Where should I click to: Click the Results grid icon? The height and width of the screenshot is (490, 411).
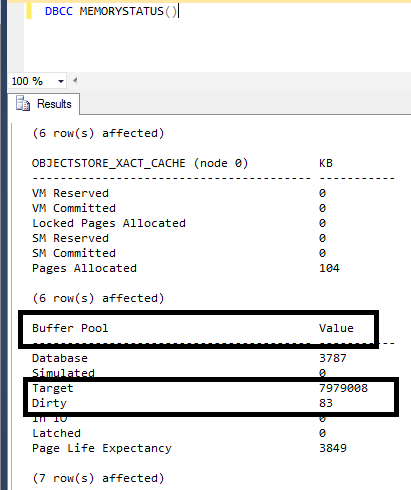click(x=23, y=103)
